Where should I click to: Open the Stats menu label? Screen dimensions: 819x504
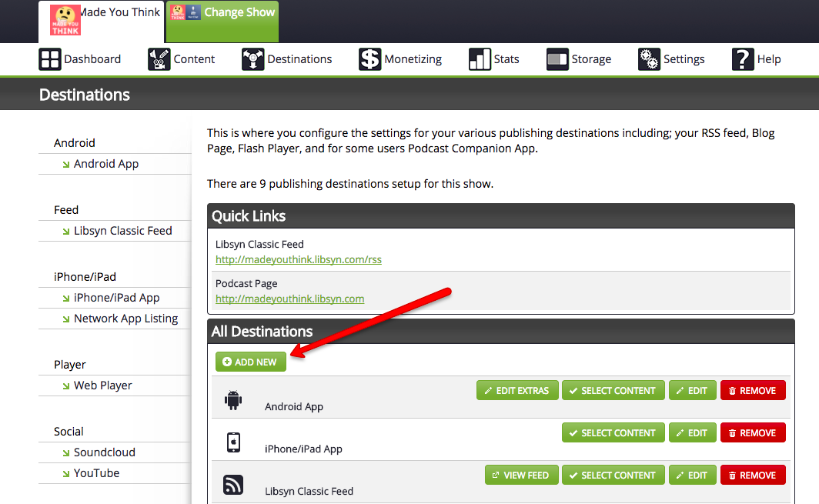[x=506, y=59]
